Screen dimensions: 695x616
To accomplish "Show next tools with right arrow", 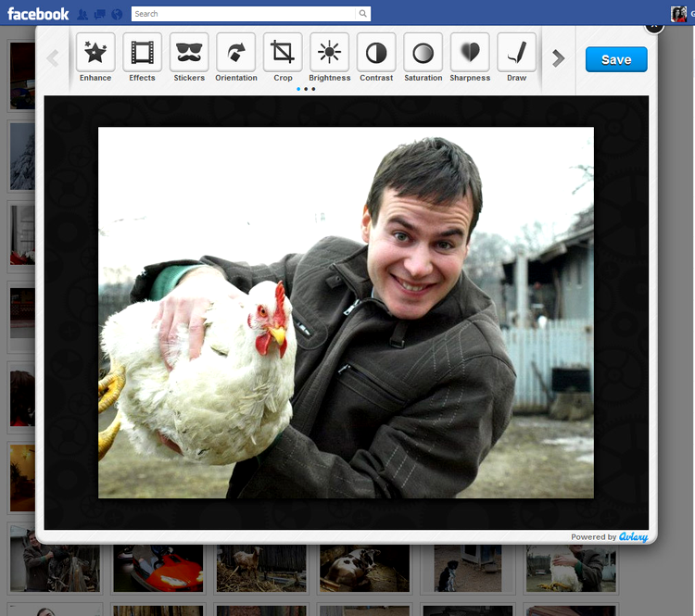I will click(x=558, y=58).
